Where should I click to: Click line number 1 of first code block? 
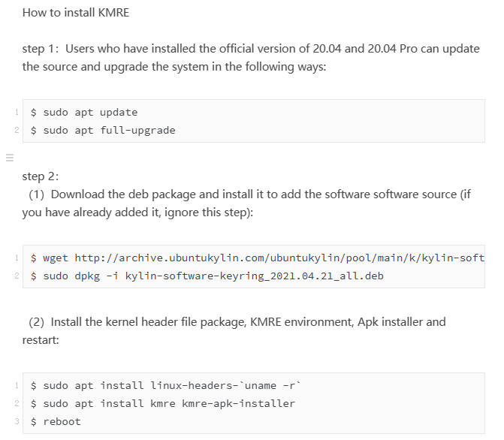17,112
